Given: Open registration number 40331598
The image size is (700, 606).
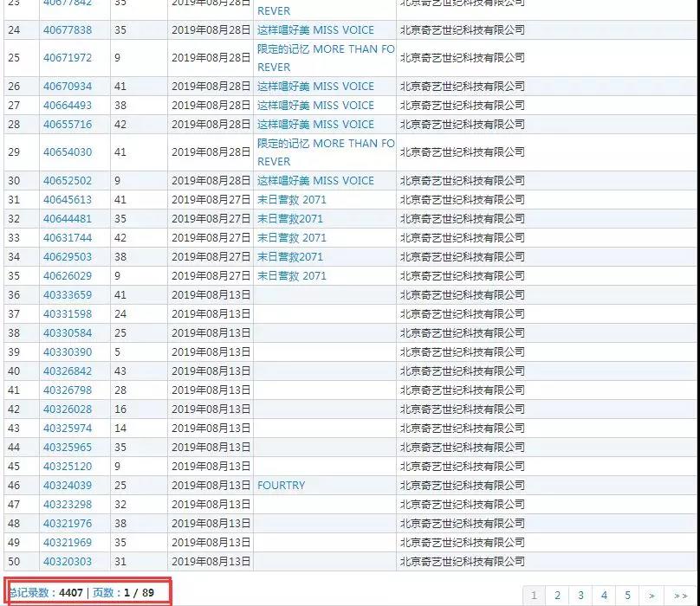Looking at the screenshot, I should pyautogui.click(x=68, y=314).
